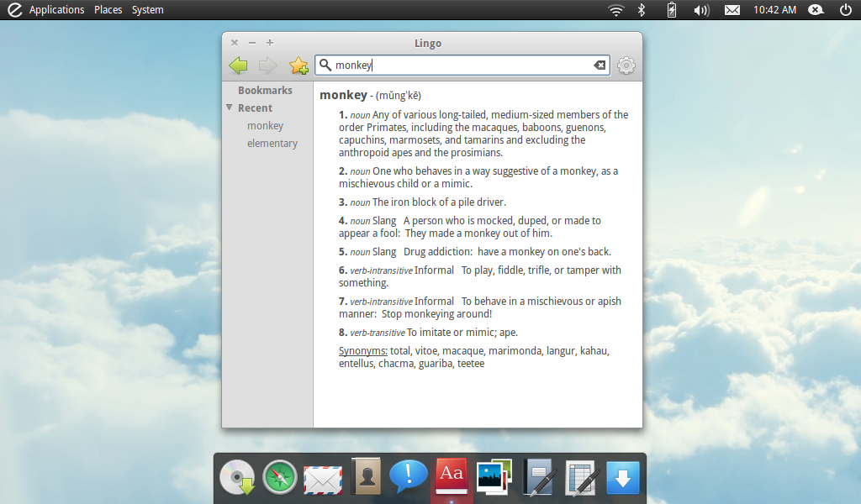Launch the compass web browser from dock

280,478
